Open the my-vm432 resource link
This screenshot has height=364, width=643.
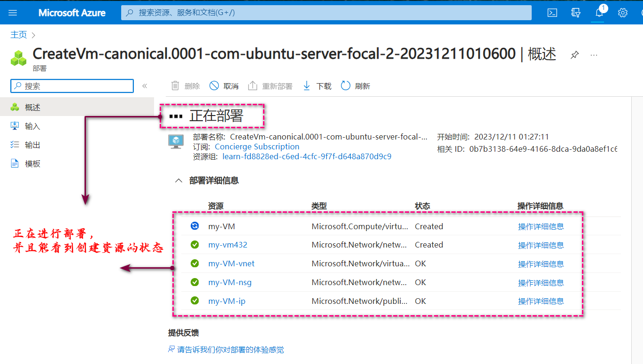coord(228,245)
